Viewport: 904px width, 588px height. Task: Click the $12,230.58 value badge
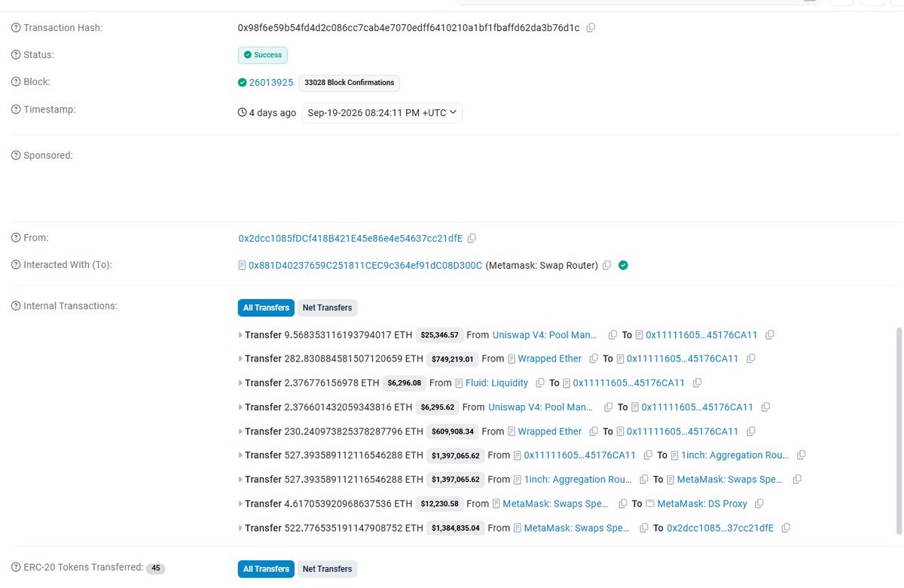pos(439,504)
